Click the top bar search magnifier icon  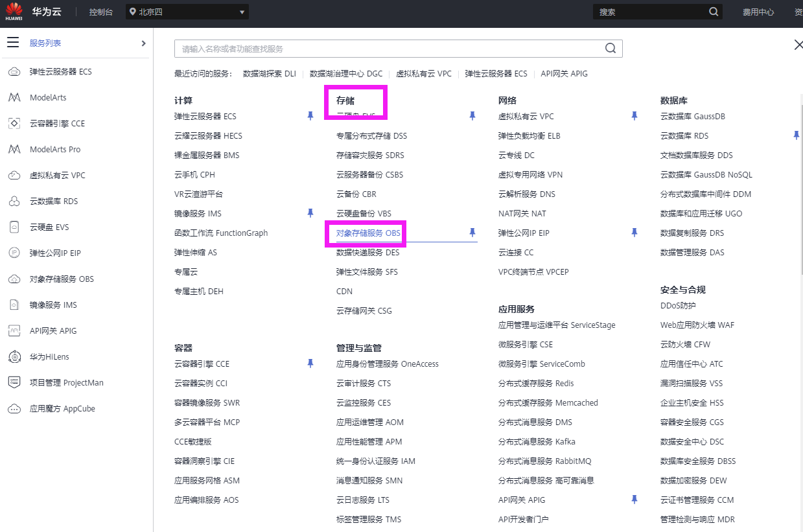tap(714, 12)
